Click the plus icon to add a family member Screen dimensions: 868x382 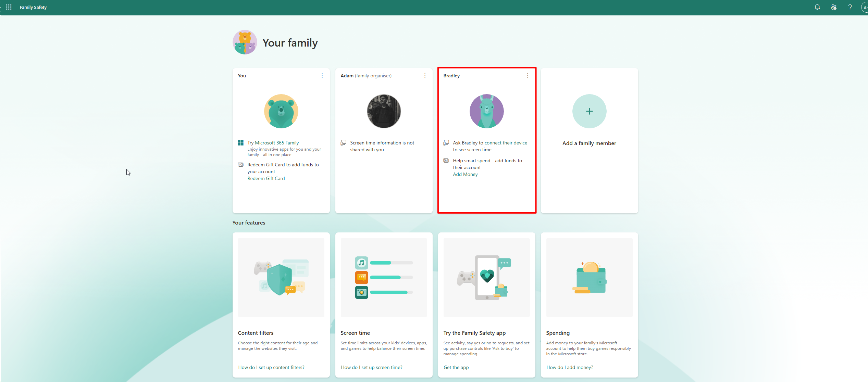pos(589,111)
